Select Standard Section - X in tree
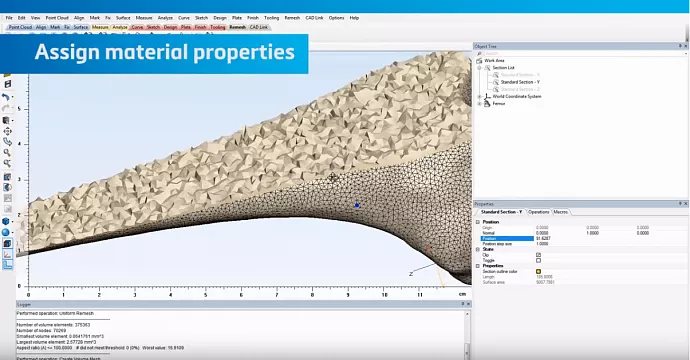This screenshot has height=360, width=690. point(520,75)
